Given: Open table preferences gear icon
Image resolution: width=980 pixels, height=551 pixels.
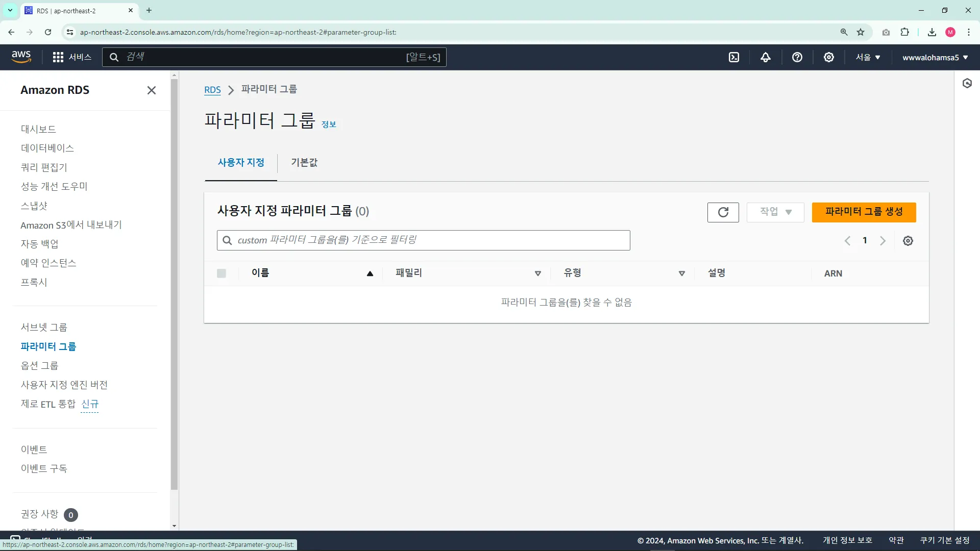Looking at the screenshot, I should [x=908, y=241].
